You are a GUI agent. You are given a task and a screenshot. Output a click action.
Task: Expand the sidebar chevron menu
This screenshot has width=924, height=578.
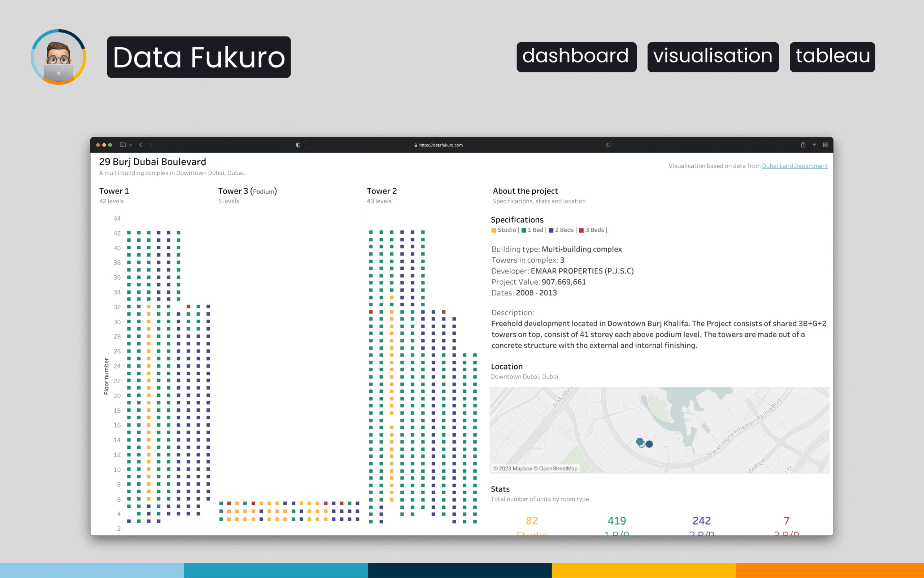130,145
